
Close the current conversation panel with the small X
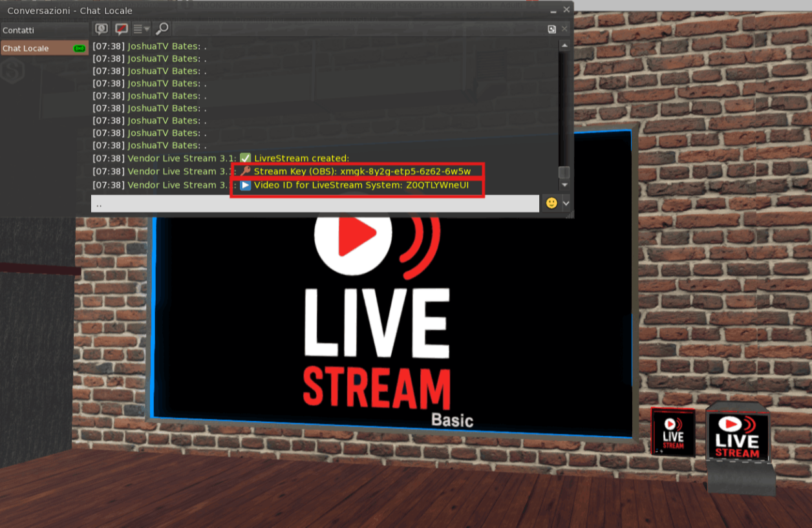(x=564, y=29)
